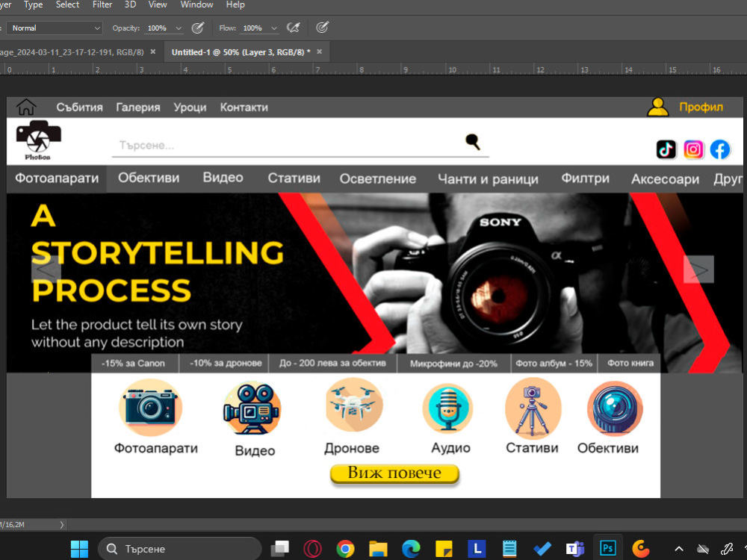Click the home icon in the mockup

(x=26, y=107)
